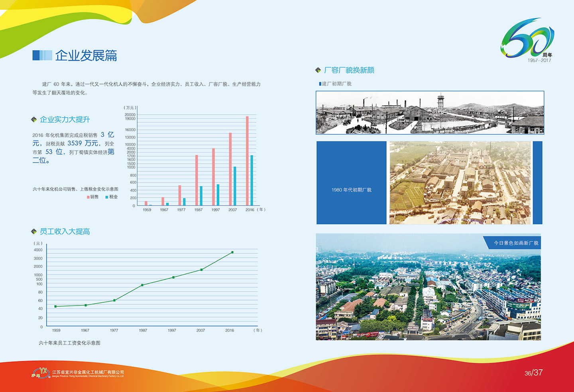This screenshot has height=392, width=574.
Task: Click the 60周年 anniversary logo
Action: 527,39
